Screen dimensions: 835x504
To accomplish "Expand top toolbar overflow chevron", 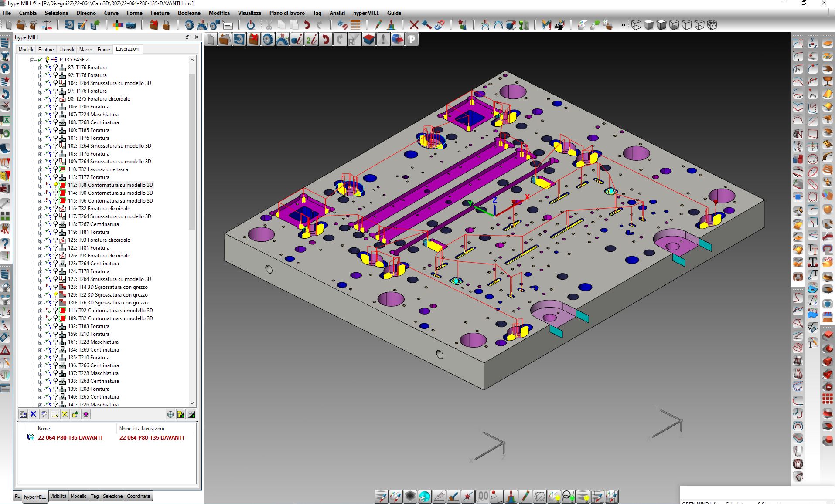I will coord(623,25).
